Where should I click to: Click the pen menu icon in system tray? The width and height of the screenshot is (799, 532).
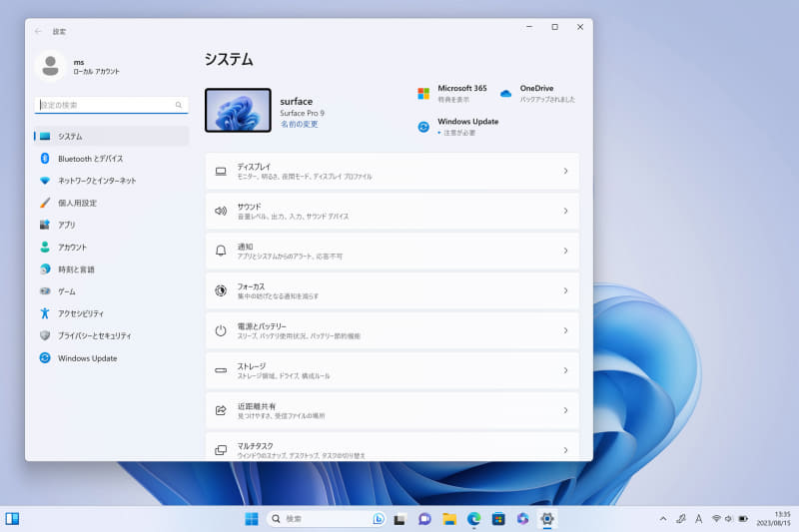tap(681, 519)
